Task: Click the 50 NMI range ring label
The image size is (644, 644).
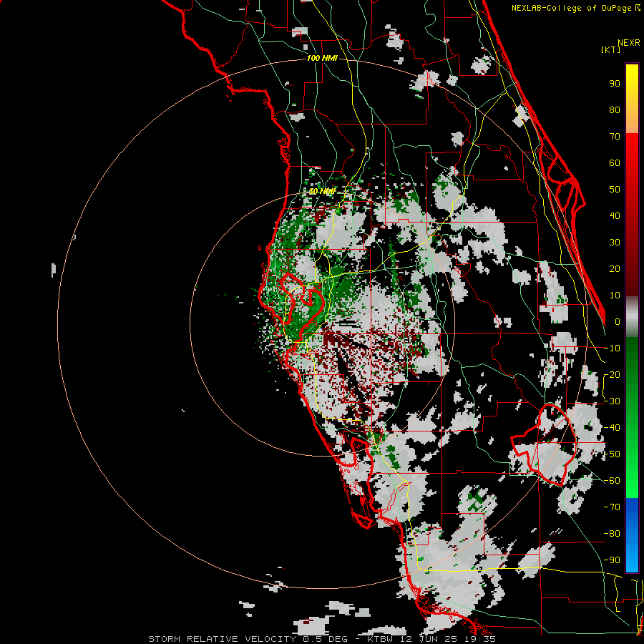Action: pyautogui.click(x=323, y=191)
